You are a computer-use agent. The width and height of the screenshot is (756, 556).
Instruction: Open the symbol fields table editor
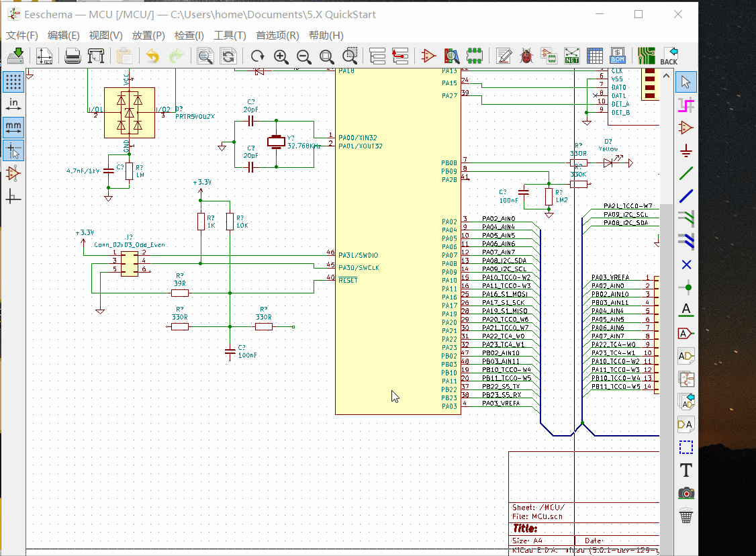[x=595, y=56]
